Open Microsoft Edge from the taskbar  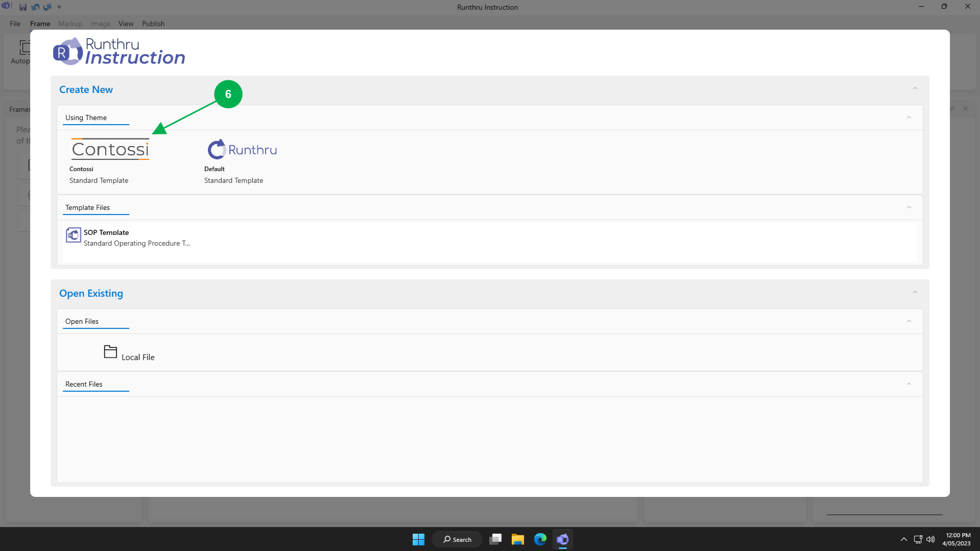tap(540, 539)
